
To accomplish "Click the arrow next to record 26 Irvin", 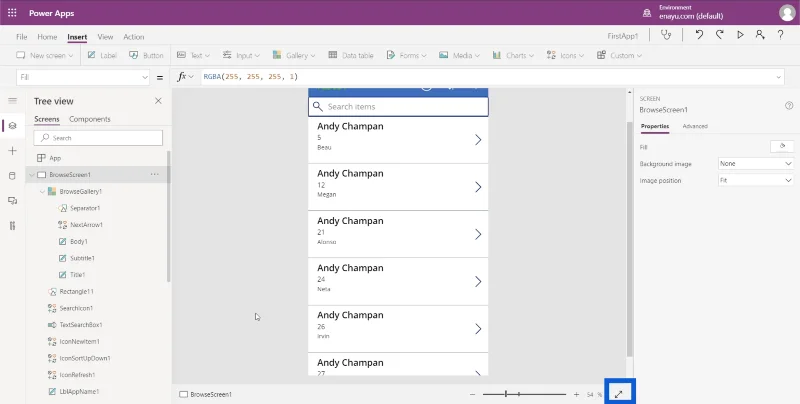I will pyautogui.click(x=478, y=329).
